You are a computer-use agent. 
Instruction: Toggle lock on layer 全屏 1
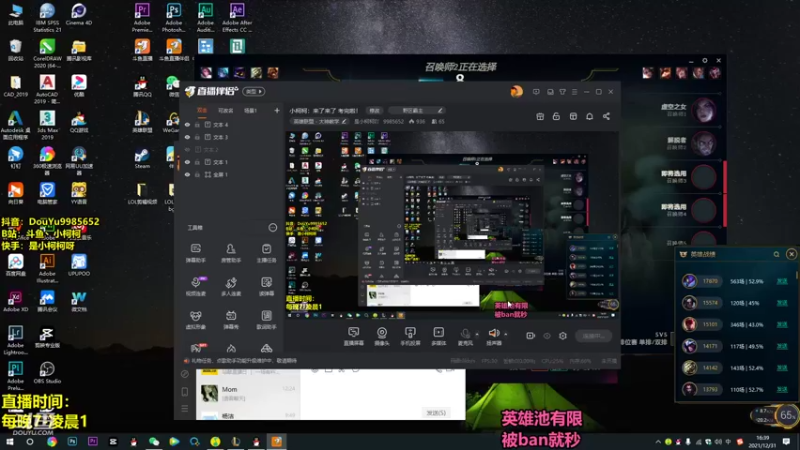197,174
